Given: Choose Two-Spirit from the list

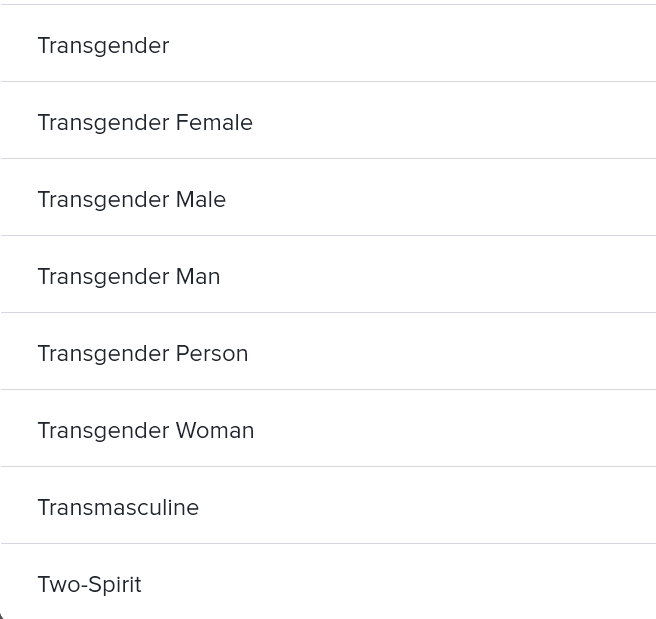Looking at the screenshot, I should [90, 584].
